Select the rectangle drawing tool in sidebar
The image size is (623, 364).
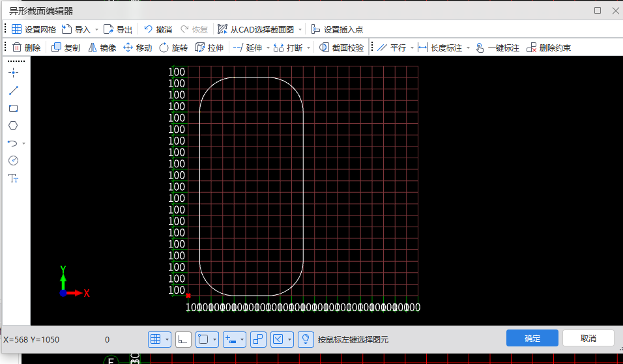(14, 108)
